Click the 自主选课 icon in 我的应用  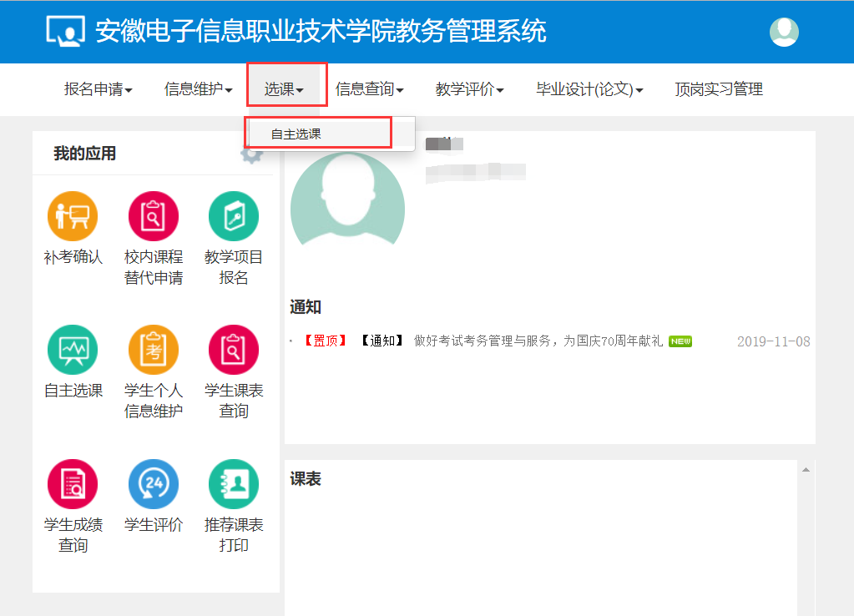[x=73, y=350]
